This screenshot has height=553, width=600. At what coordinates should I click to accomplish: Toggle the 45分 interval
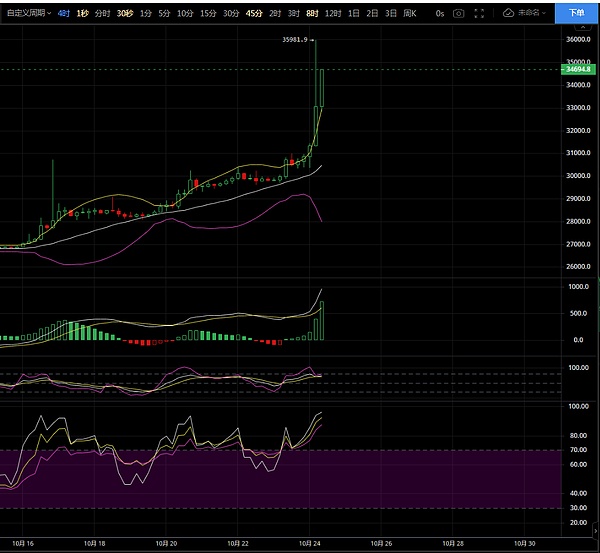254,13
